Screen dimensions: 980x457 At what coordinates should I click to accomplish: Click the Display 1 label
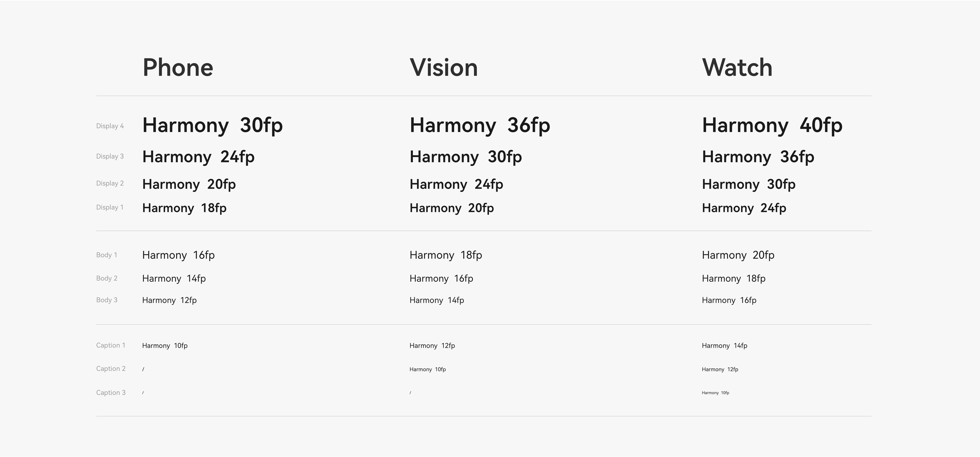110,207
